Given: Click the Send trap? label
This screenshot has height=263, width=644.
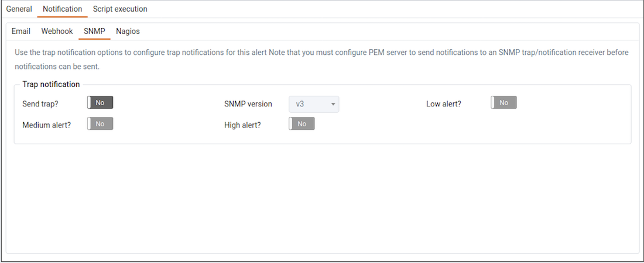Looking at the screenshot, I should click(x=40, y=104).
